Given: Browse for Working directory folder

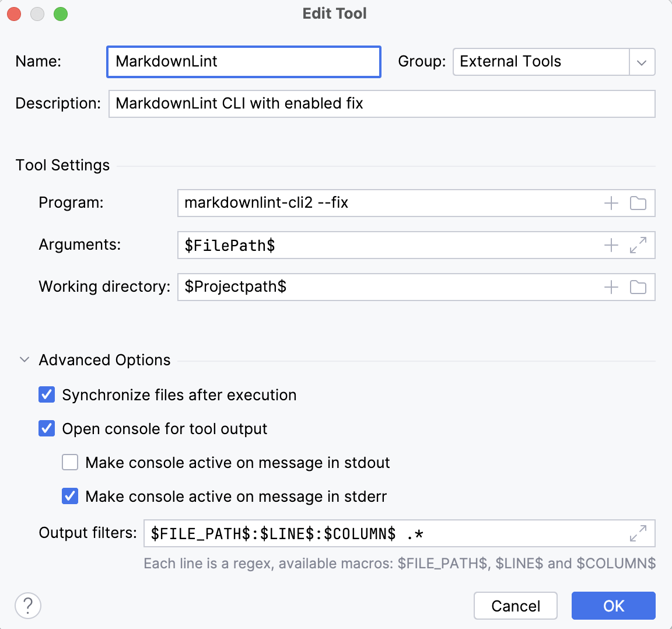Looking at the screenshot, I should [x=638, y=287].
